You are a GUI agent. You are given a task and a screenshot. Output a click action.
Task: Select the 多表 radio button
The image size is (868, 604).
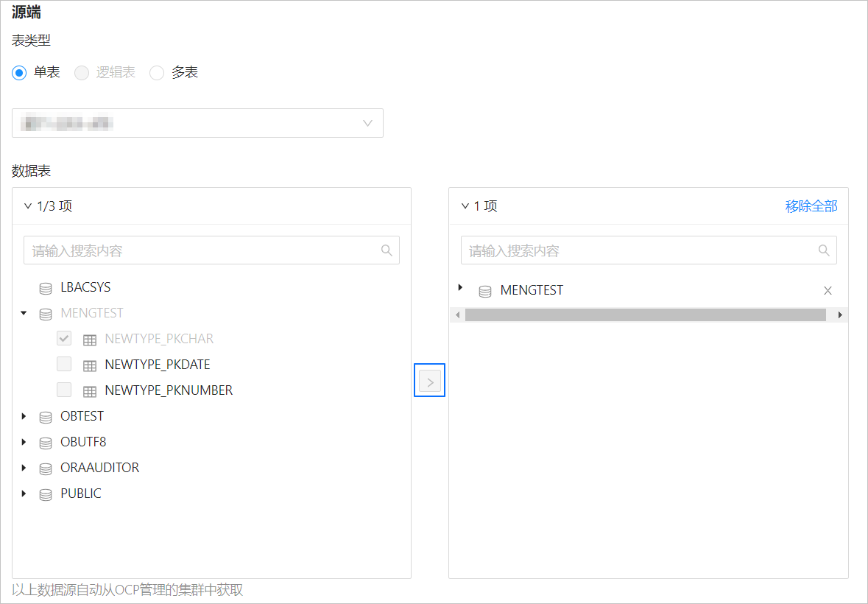tap(157, 72)
